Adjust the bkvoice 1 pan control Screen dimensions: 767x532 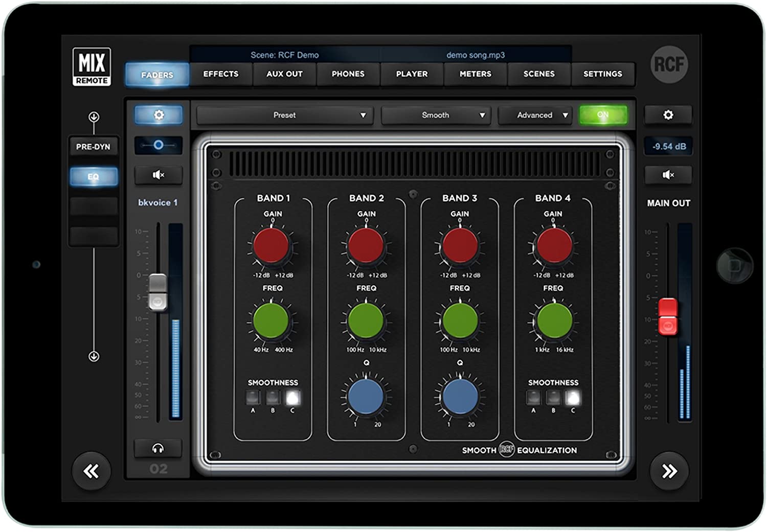click(x=159, y=145)
